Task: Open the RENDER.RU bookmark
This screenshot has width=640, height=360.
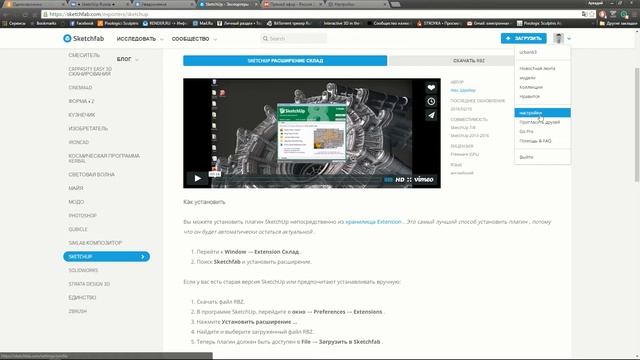Action: 165,24
